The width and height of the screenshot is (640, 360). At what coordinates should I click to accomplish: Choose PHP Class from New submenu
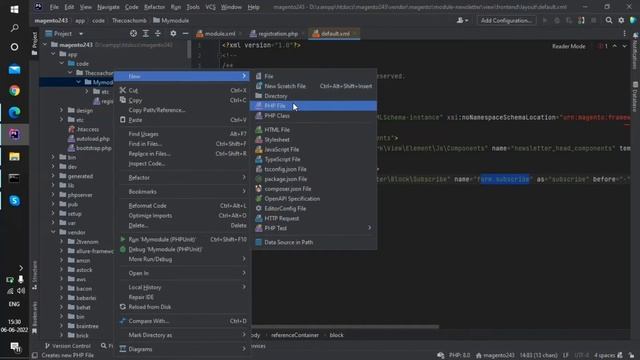coord(313,116)
